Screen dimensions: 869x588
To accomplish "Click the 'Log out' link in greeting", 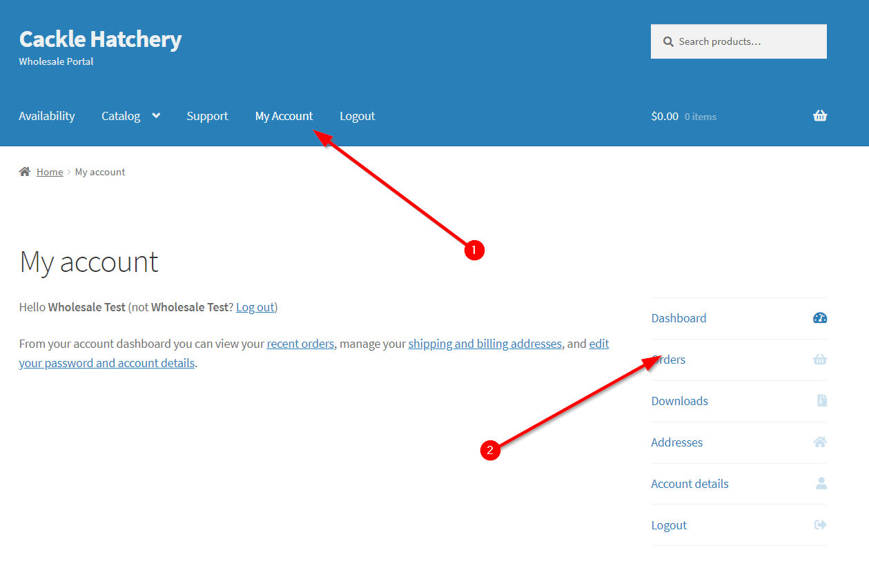I will pyautogui.click(x=255, y=307).
